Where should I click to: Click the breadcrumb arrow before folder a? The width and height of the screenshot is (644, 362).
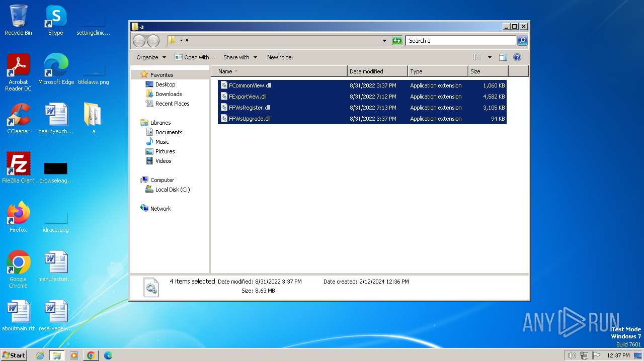click(x=181, y=41)
